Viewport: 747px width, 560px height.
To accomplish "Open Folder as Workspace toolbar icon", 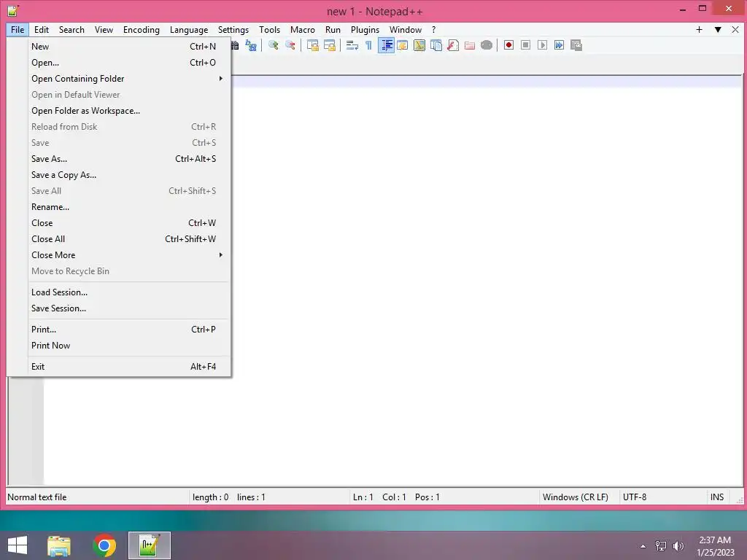I will [x=470, y=45].
